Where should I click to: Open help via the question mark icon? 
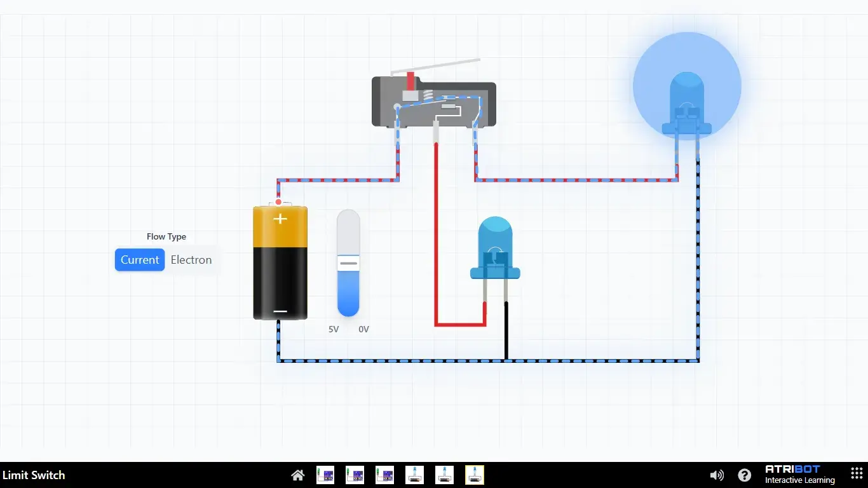point(744,475)
